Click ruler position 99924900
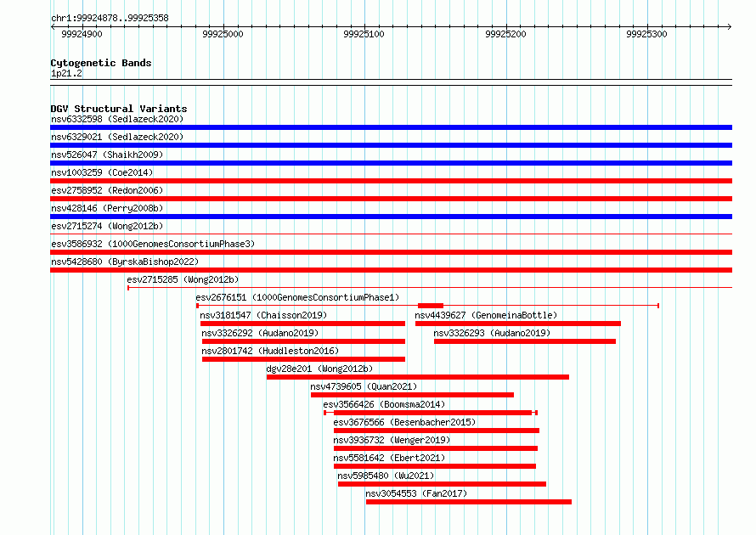756x535 pixels. 82,34
